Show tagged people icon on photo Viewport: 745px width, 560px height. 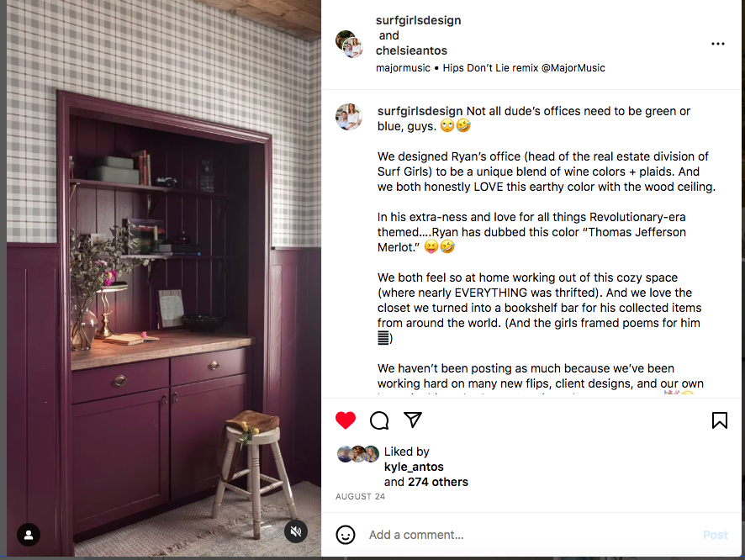[x=29, y=535]
